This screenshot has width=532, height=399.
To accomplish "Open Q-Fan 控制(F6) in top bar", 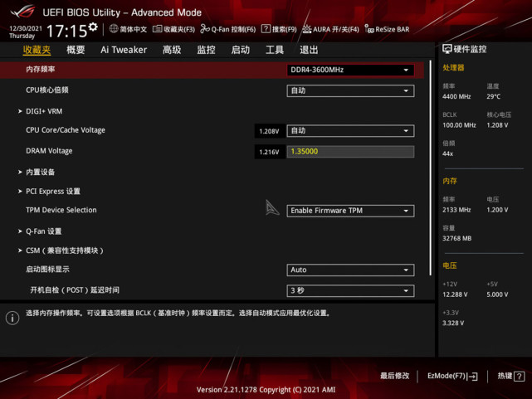I will [x=227, y=30].
